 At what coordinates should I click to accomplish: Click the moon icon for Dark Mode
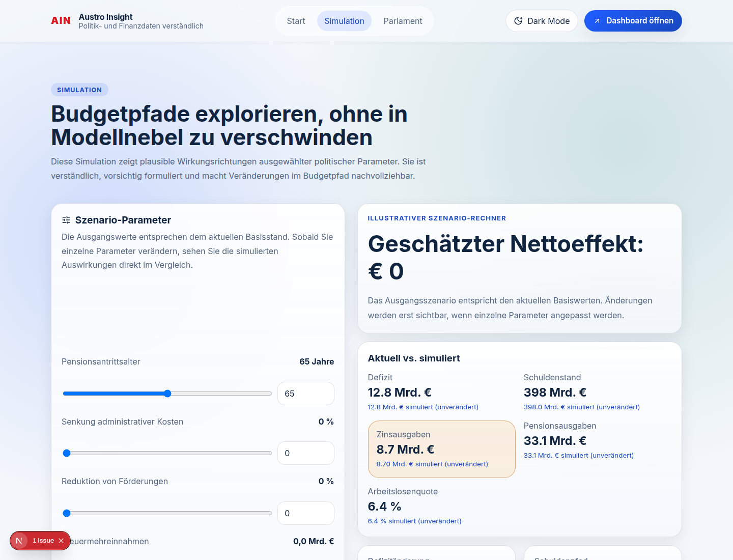pyautogui.click(x=518, y=21)
